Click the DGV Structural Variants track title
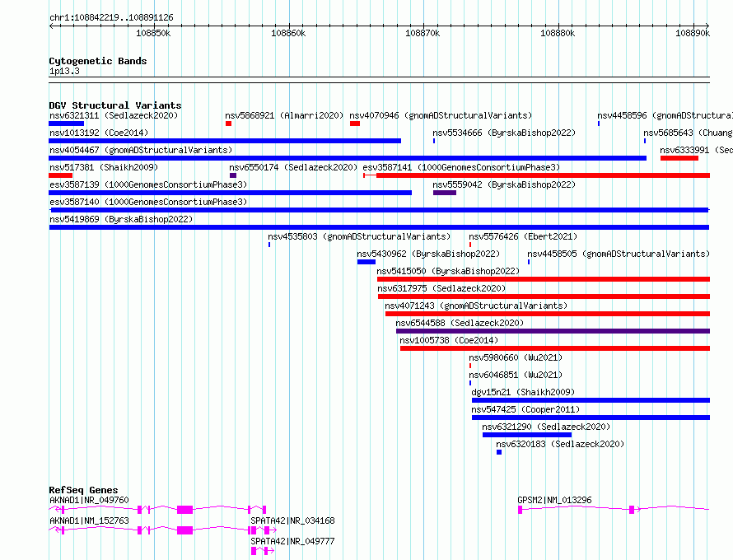 pyautogui.click(x=115, y=105)
